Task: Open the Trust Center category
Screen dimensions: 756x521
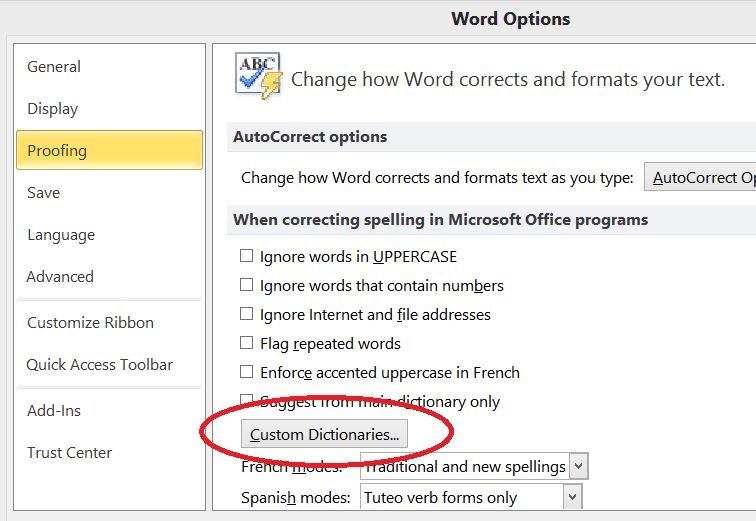Action: (x=70, y=453)
